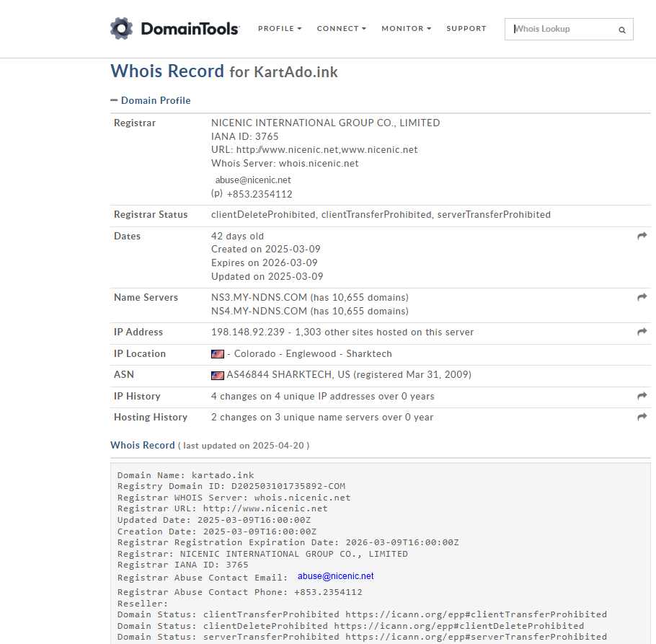This screenshot has width=656, height=644.
Task: Click the DomainTools gear logo icon
Action: 121,28
